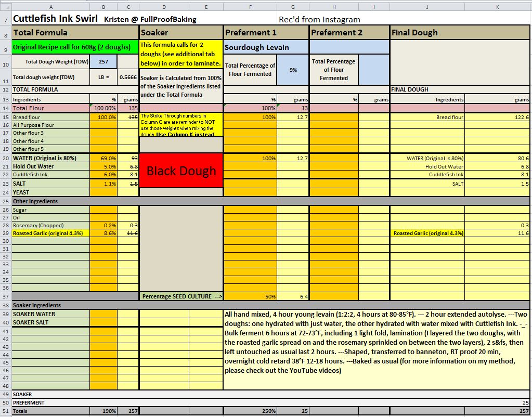Select the 'Oil' ingredient label
This screenshot has width=532, height=417.
51,218
